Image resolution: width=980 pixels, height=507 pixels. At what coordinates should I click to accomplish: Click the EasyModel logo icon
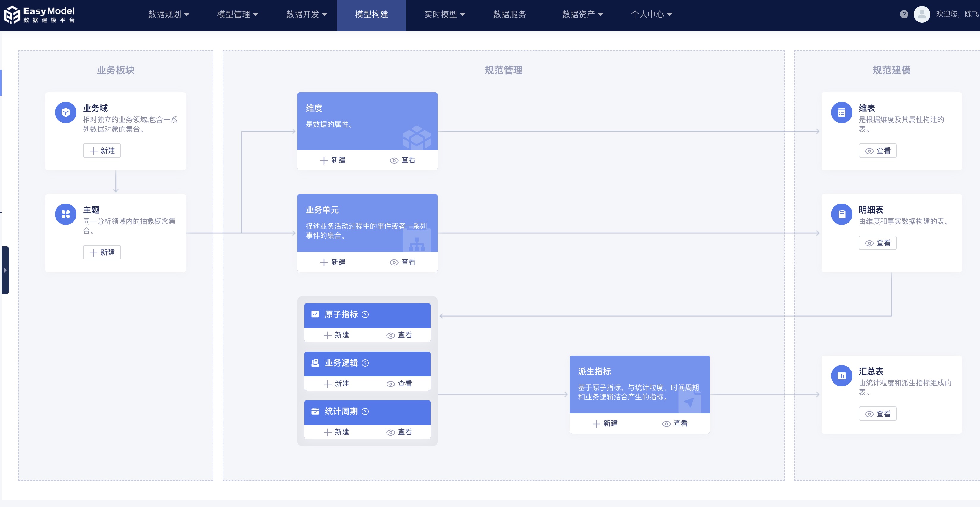coord(12,15)
